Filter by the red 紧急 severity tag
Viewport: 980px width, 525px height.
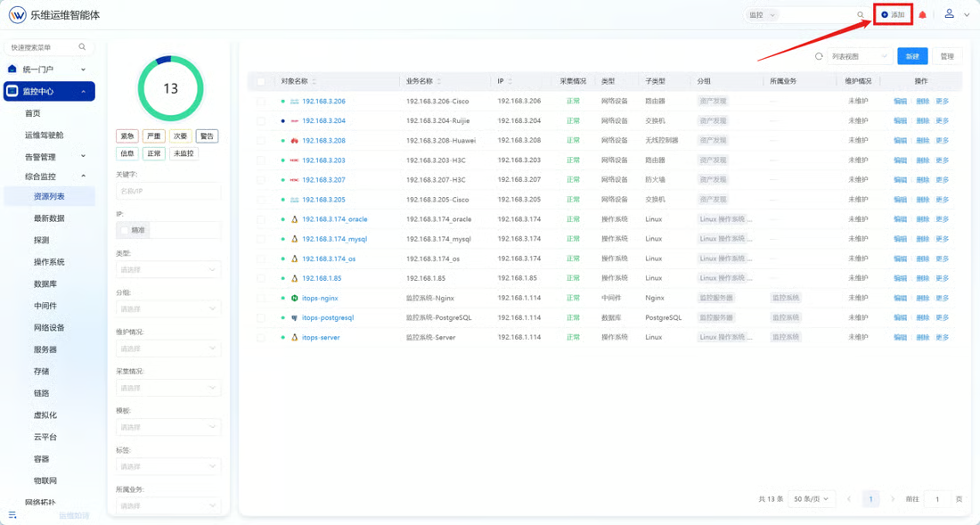(127, 136)
